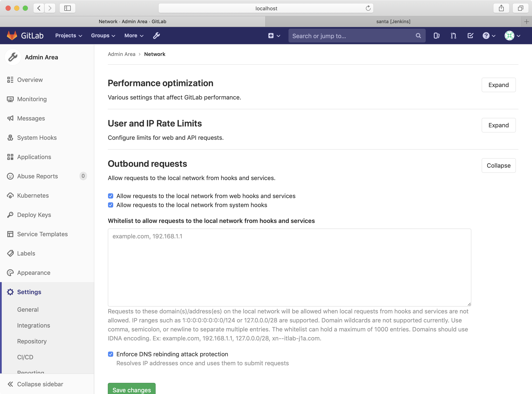The image size is (532, 394).
Task: Click the Applications grid icon
Action: pos(10,157)
